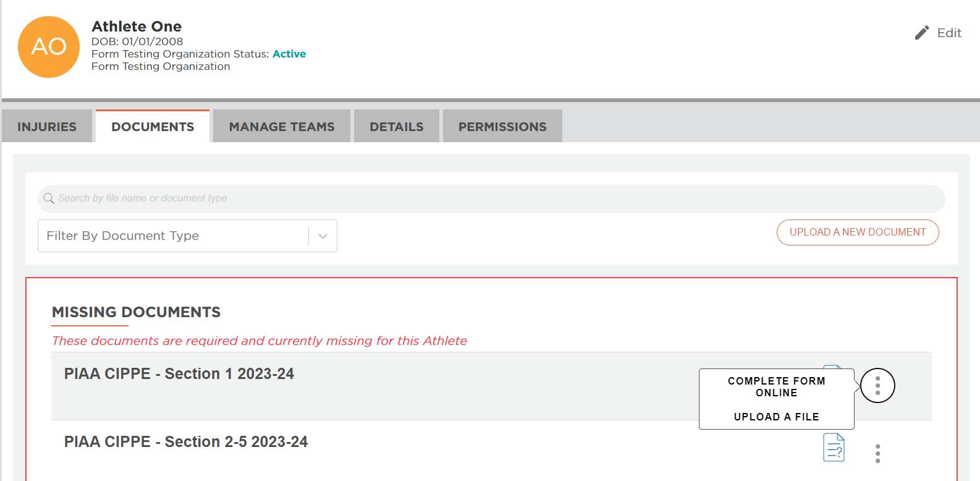
Task: Choose Complete Form Online menu option
Action: [777, 387]
